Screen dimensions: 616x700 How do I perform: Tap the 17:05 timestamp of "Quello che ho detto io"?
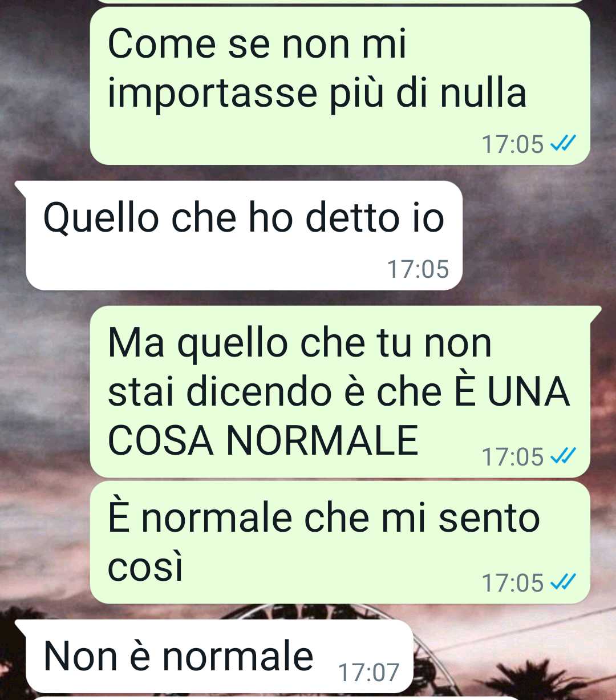(x=418, y=269)
